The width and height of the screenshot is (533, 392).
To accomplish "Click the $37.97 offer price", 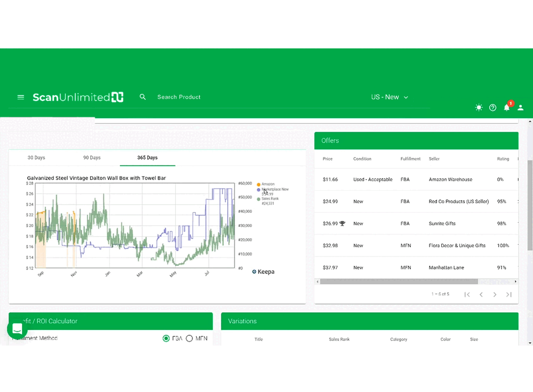I will tap(330, 268).
